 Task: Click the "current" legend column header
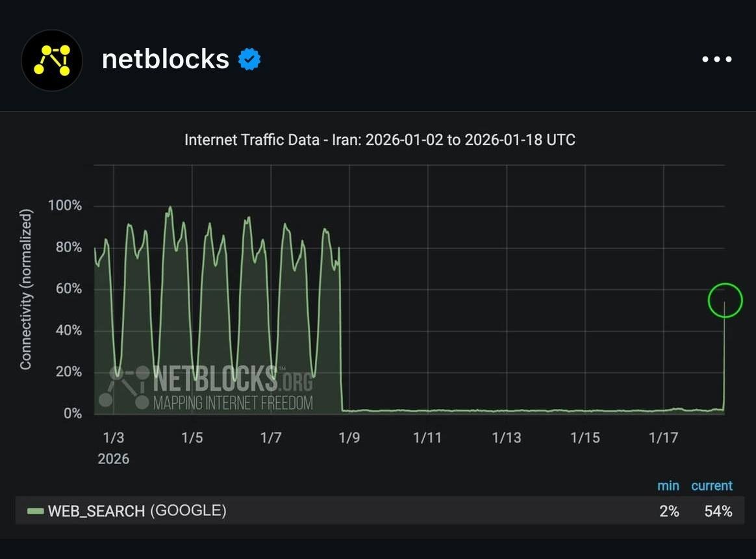tap(712, 486)
